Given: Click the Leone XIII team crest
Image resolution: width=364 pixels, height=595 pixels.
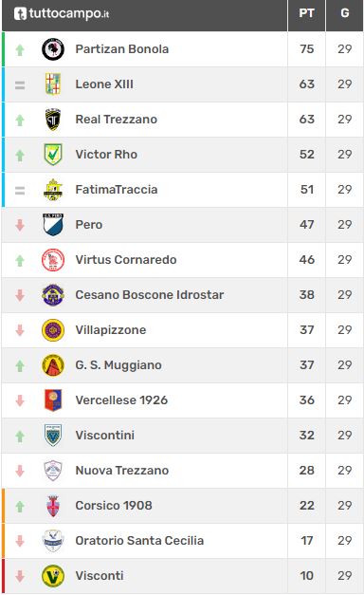Looking at the screenshot, I should point(53,84).
